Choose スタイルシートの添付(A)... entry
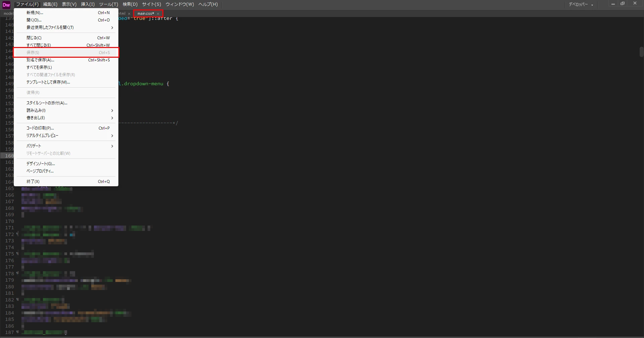The width and height of the screenshot is (644, 338). click(66, 103)
